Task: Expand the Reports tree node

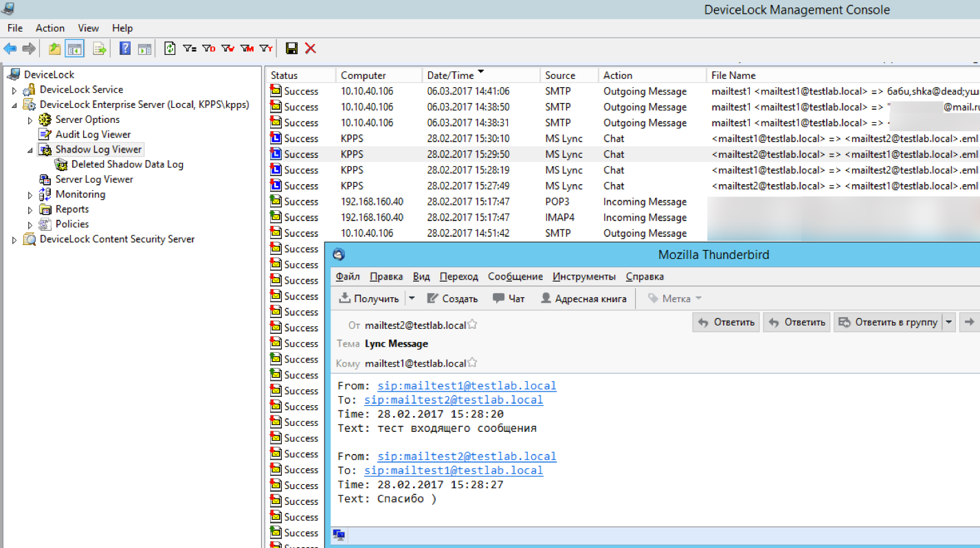Action: click(x=30, y=209)
